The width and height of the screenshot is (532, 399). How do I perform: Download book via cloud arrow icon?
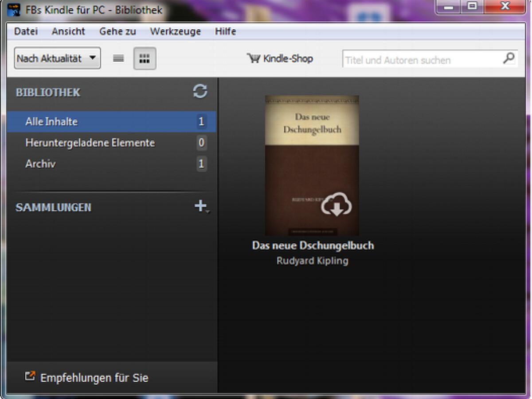point(336,205)
